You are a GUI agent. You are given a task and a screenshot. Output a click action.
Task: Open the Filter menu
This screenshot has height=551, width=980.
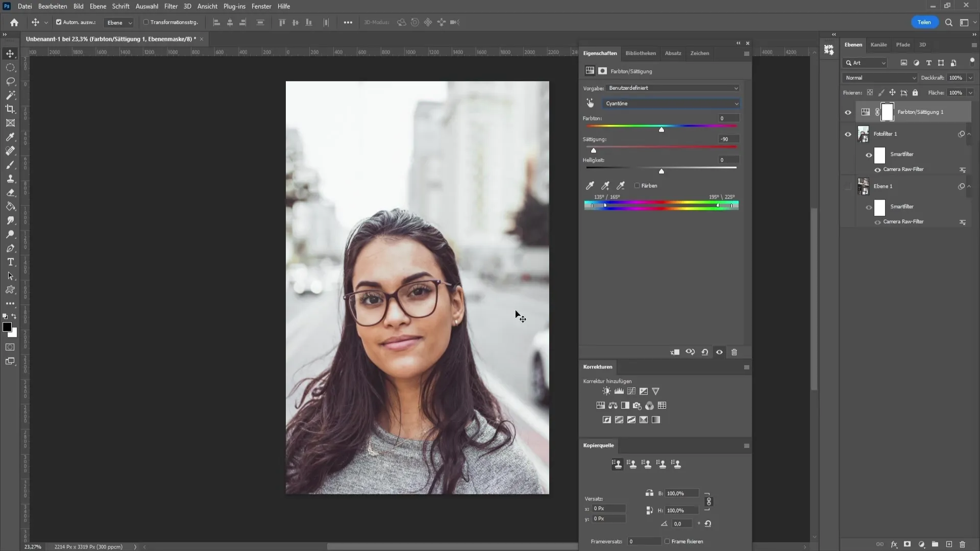pos(171,6)
